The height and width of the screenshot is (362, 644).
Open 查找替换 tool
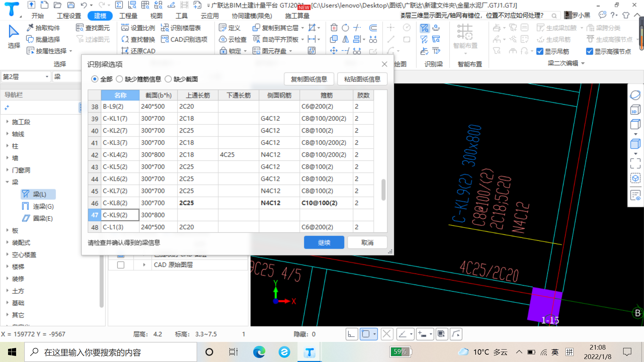(138, 39)
